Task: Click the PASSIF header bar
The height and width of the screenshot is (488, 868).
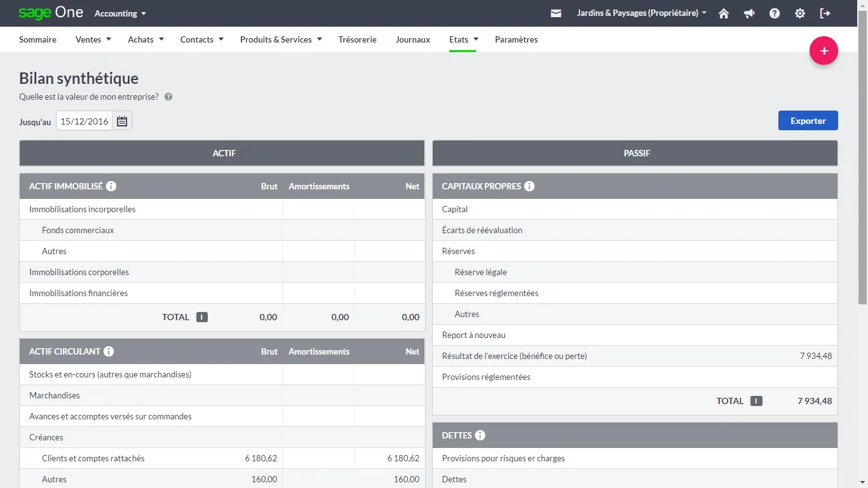Action: coord(635,153)
